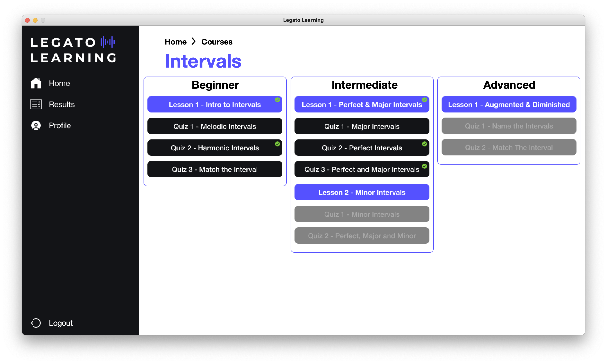Click the Logout arrow icon
Screen dimensions: 607x364
tap(36, 323)
